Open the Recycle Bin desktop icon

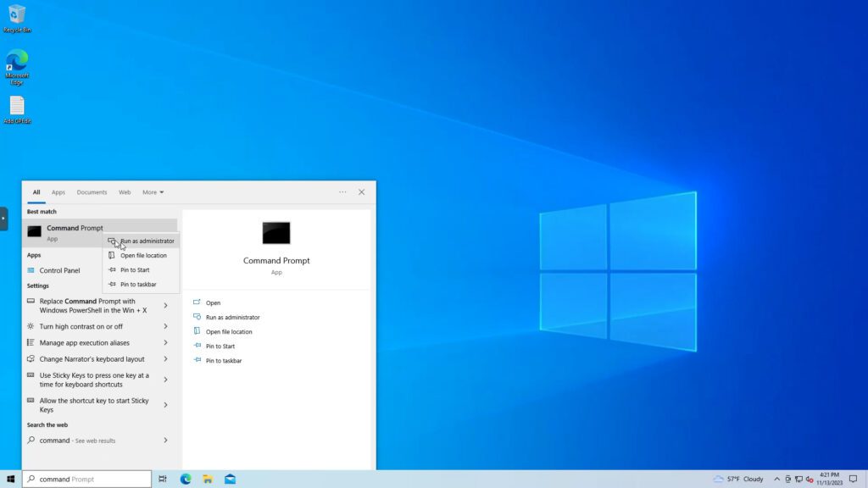(x=17, y=15)
